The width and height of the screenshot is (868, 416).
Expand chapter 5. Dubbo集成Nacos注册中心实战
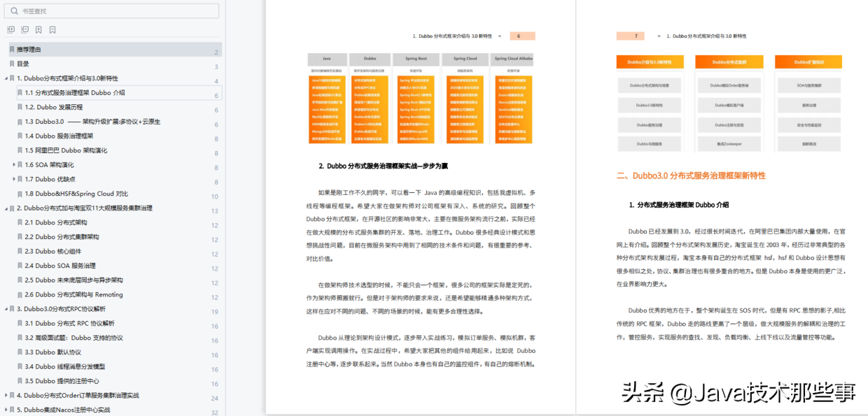pyautogui.click(x=6, y=410)
